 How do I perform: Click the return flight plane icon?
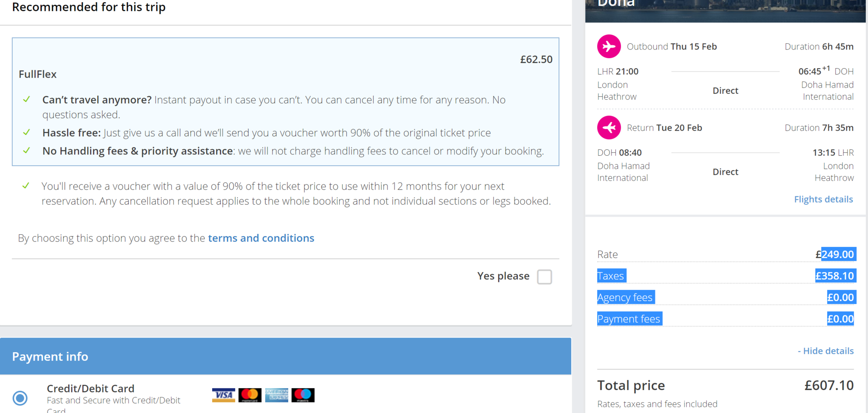coord(609,128)
